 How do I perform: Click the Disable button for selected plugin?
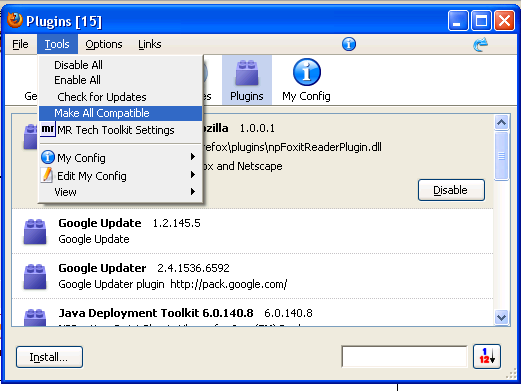coord(451,190)
